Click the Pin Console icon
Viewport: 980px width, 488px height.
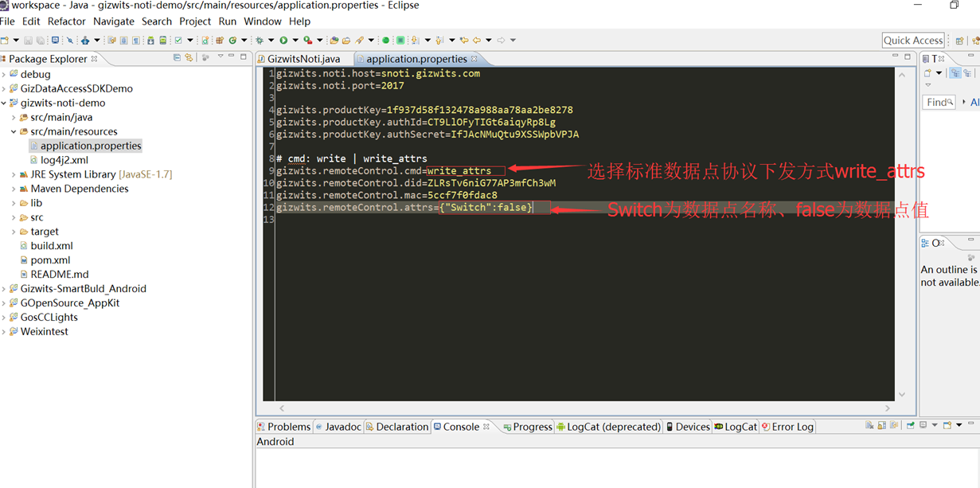coord(911,426)
